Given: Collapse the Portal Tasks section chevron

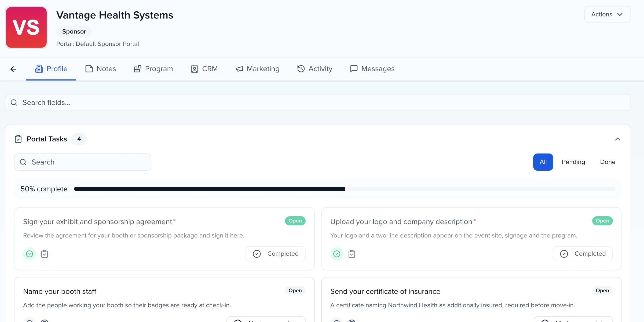Looking at the screenshot, I should pos(618,139).
